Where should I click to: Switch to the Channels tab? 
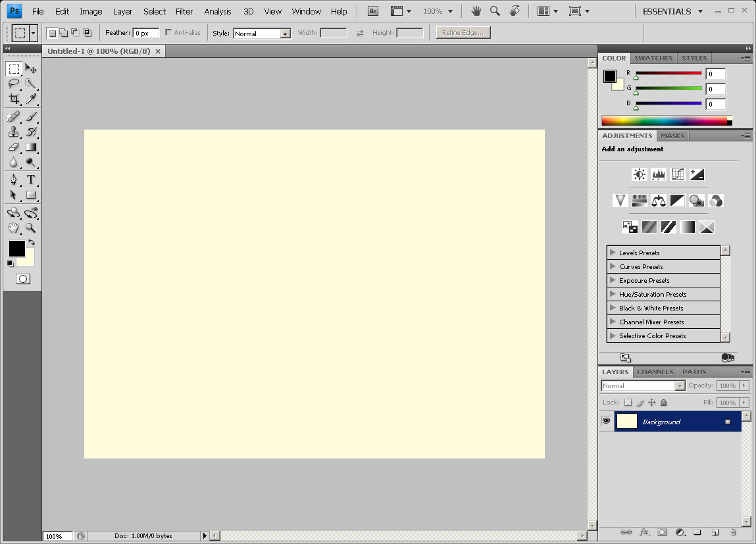coord(655,372)
